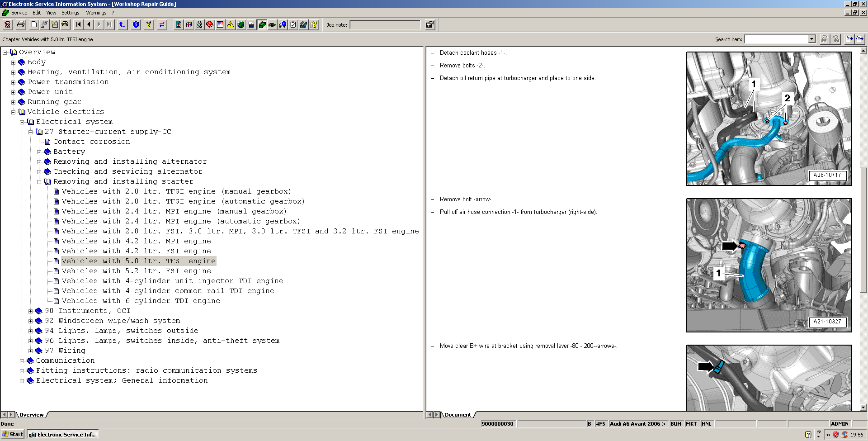Screen dimensions: 868x441
Task: Expand the Body tree node
Action: 13,62
